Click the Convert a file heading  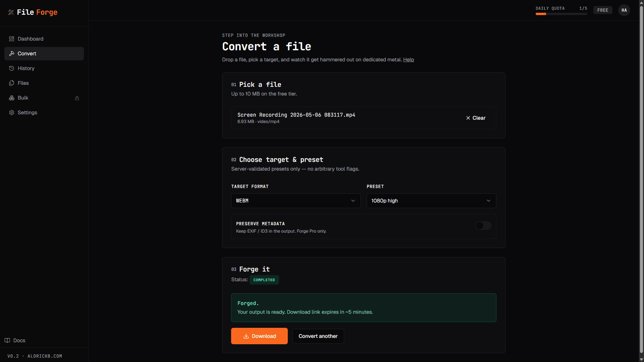point(267,47)
